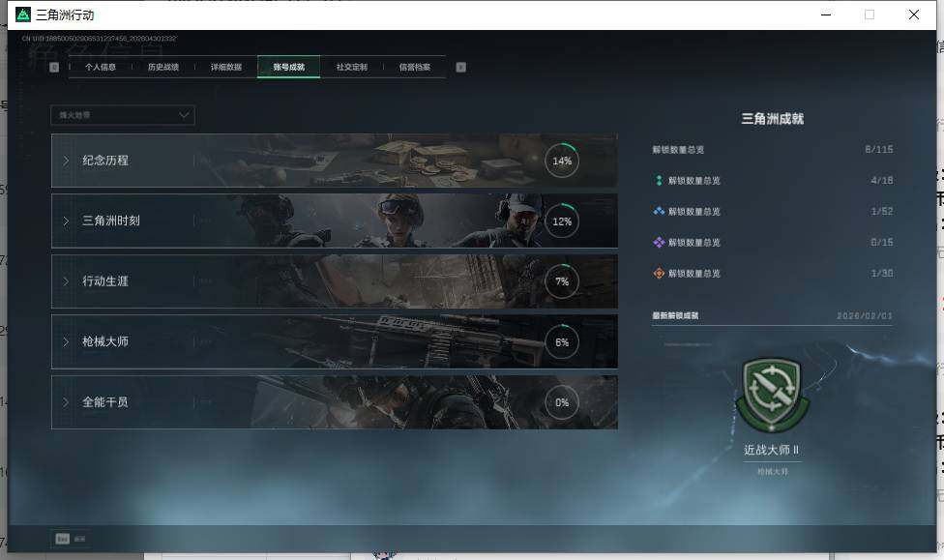
Task: Open the 信誉档案 tab
Action: (x=415, y=67)
